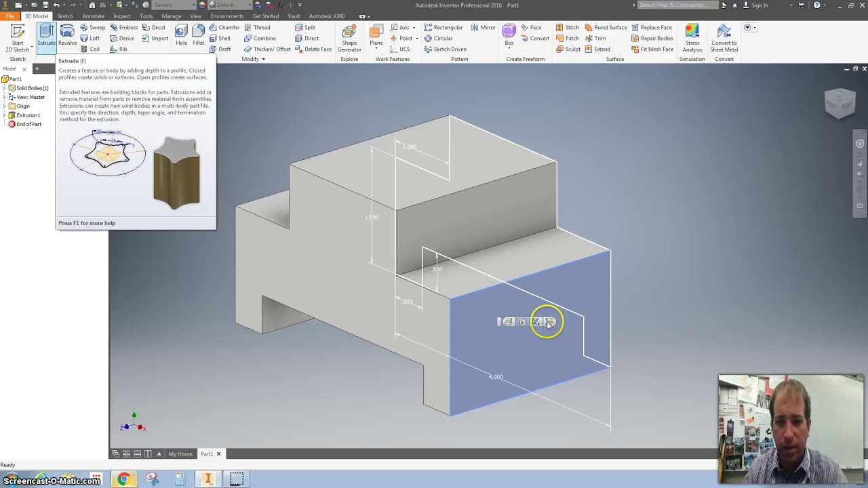Screen dimensions: 868x488
Task: Select the Hole tool
Action: coord(181,35)
